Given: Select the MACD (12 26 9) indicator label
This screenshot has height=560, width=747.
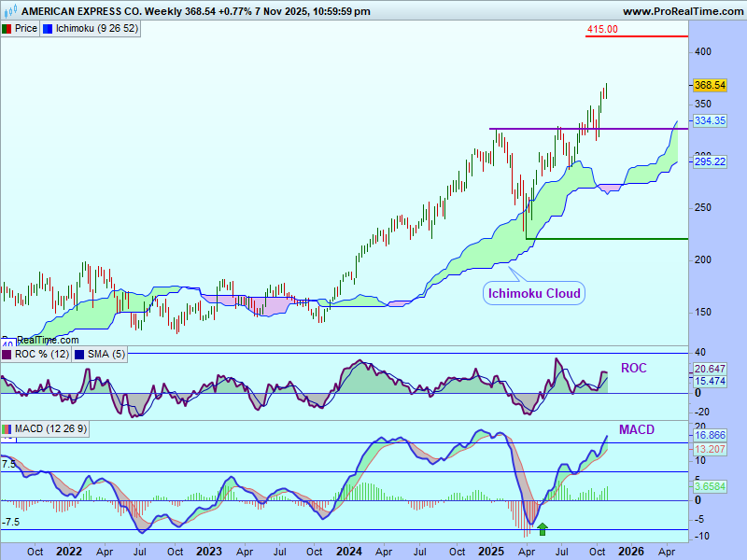Looking at the screenshot, I should (52, 428).
